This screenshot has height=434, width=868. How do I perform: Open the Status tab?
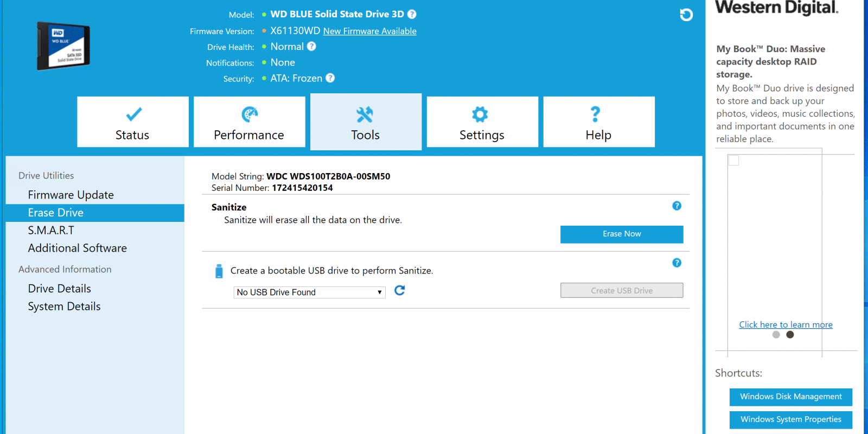point(133,122)
